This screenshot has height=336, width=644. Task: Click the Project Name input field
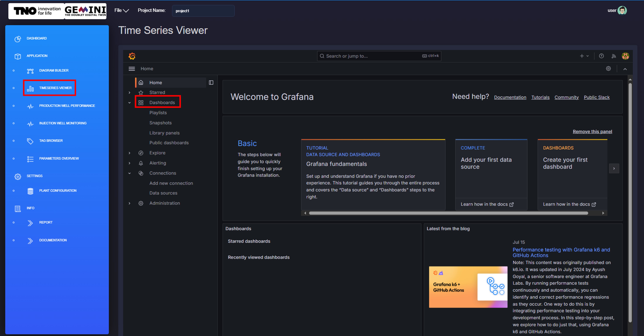tap(203, 11)
